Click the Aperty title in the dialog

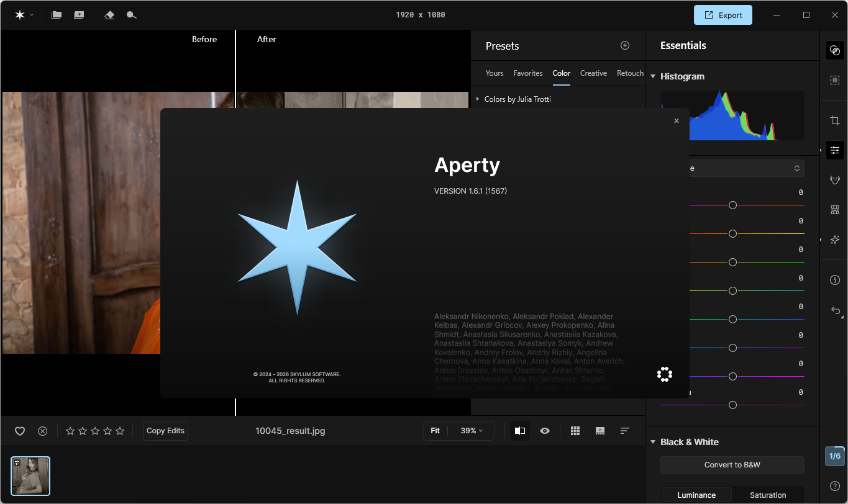pyautogui.click(x=467, y=166)
